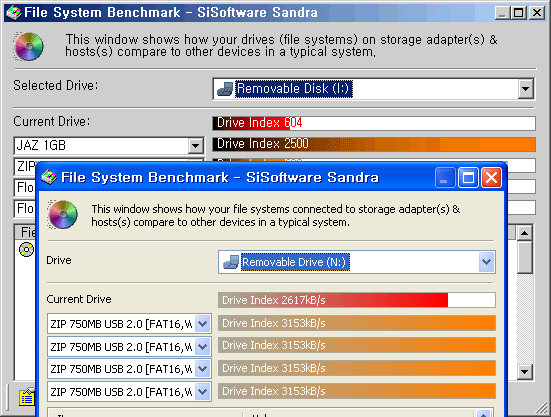
Task: Expand the second ZIP 750MB USB 2.0 dropdown
Action: (x=203, y=347)
